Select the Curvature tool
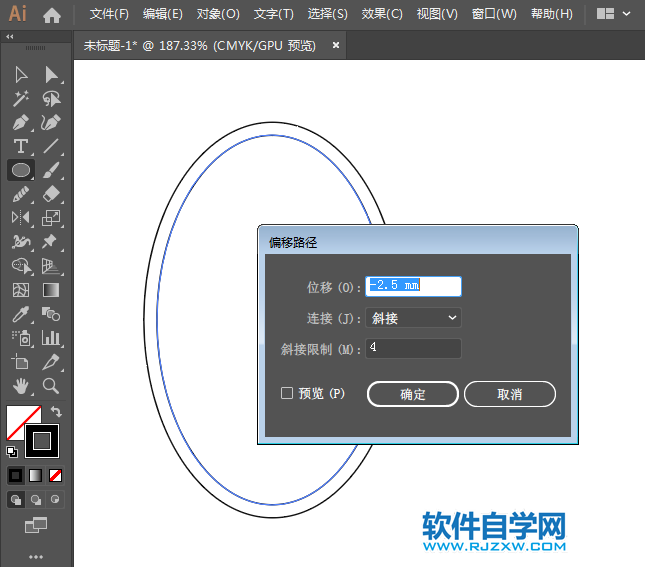This screenshot has height=567, width=645. coord(51,123)
